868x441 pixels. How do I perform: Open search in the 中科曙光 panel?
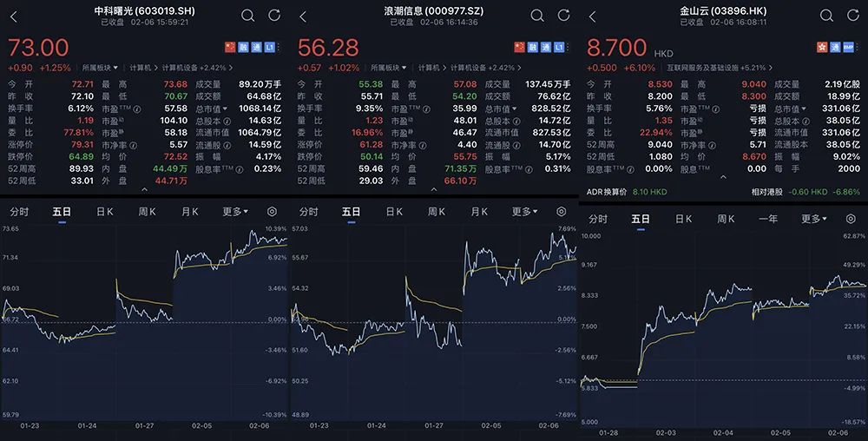pos(248,16)
